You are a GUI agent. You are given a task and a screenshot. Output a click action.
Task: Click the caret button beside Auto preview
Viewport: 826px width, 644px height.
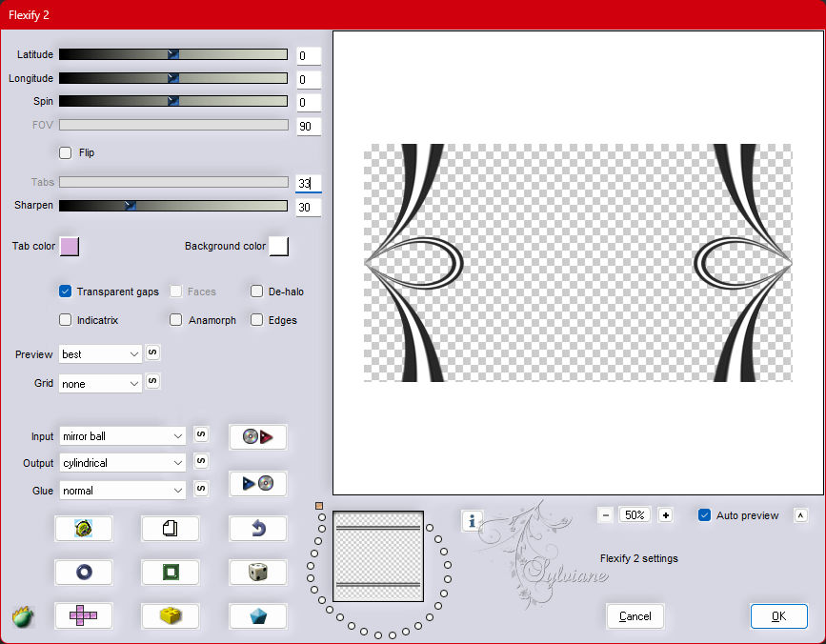click(800, 515)
